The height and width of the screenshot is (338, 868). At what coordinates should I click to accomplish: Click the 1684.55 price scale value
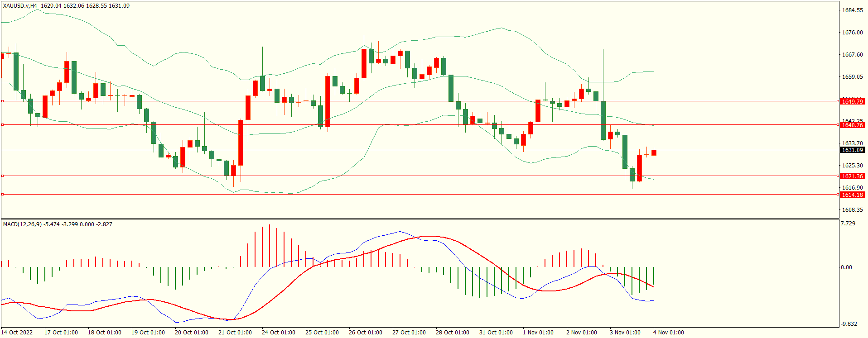click(x=852, y=10)
